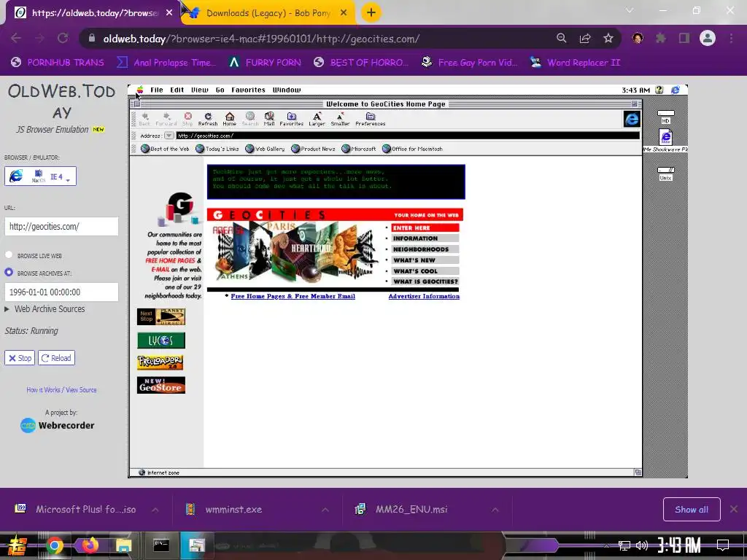Click the NEIGHBORHOODS link on GeoCities
Image resolution: width=747 pixels, height=560 pixels.
[x=425, y=249]
